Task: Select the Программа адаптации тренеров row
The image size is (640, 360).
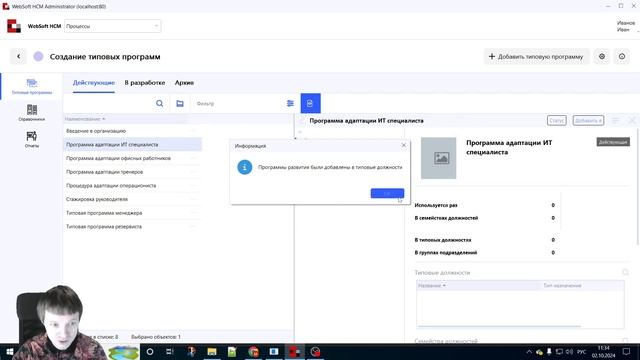Action: [132, 172]
